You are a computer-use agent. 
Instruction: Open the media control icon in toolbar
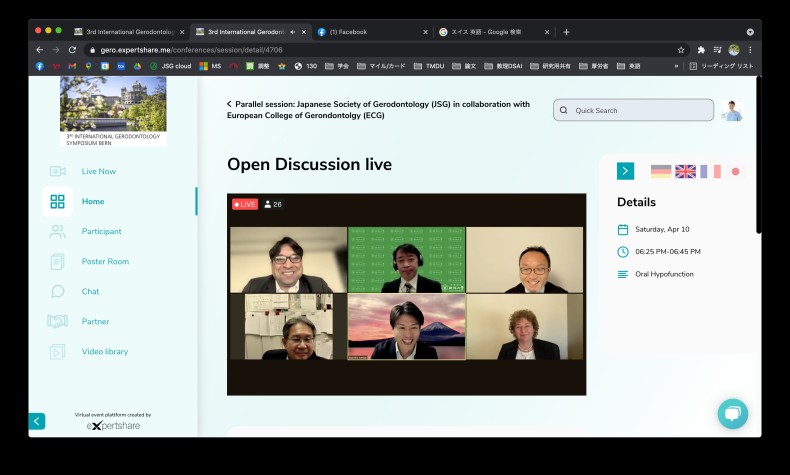click(717, 50)
